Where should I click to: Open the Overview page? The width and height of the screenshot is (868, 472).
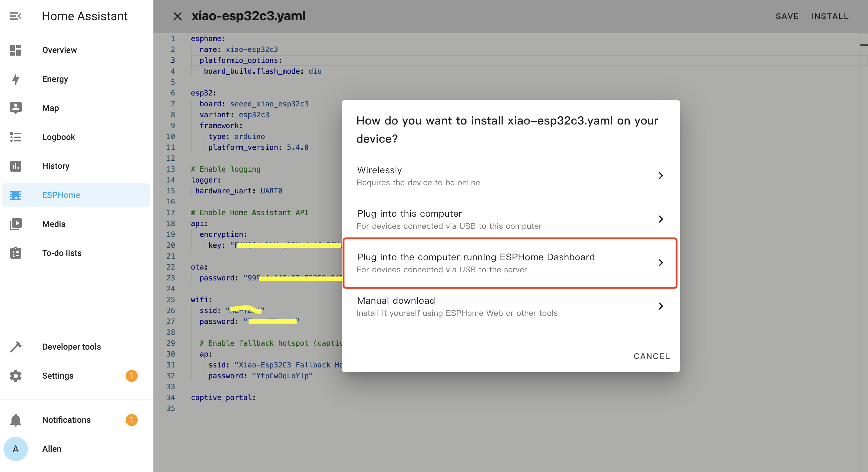(76, 50)
